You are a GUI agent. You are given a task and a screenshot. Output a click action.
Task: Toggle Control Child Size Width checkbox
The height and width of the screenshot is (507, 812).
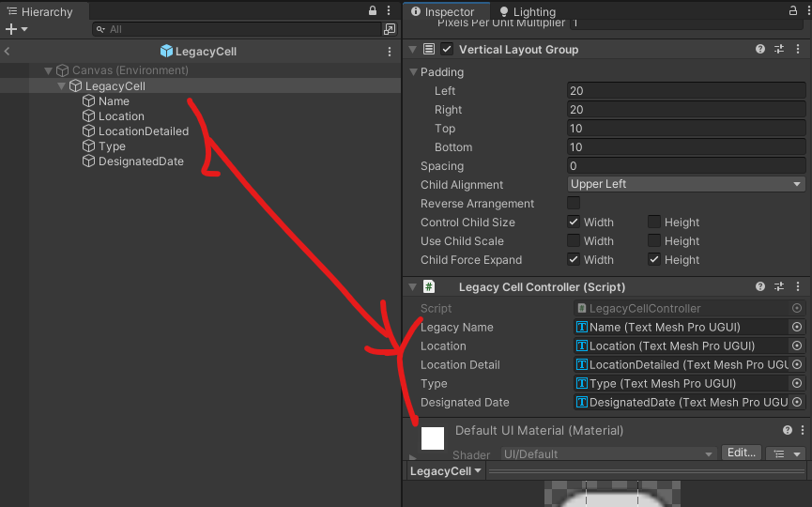point(574,222)
